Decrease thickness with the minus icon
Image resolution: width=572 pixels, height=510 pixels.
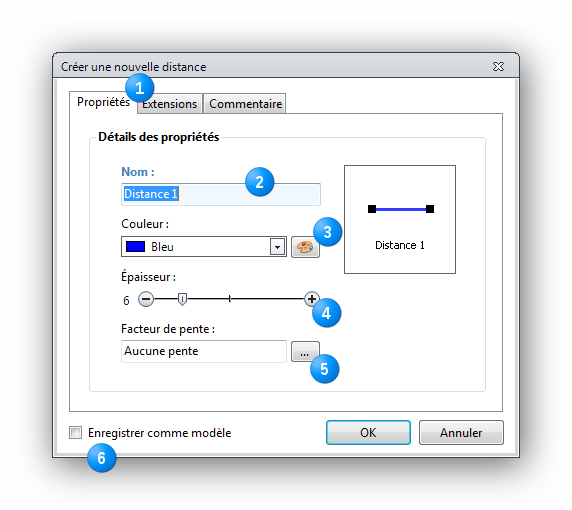(x=146, y=300)
